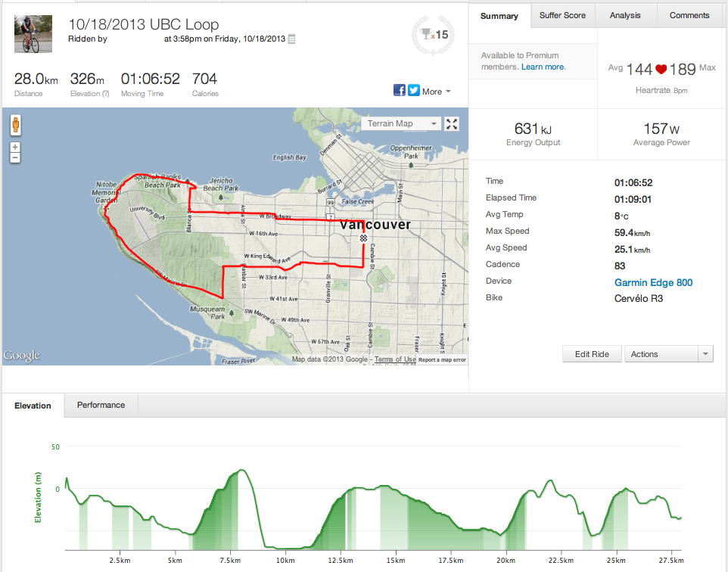The image size is (728, 572).
Task: Follow the Learn more premium link
Action: [x=543, y=67]
